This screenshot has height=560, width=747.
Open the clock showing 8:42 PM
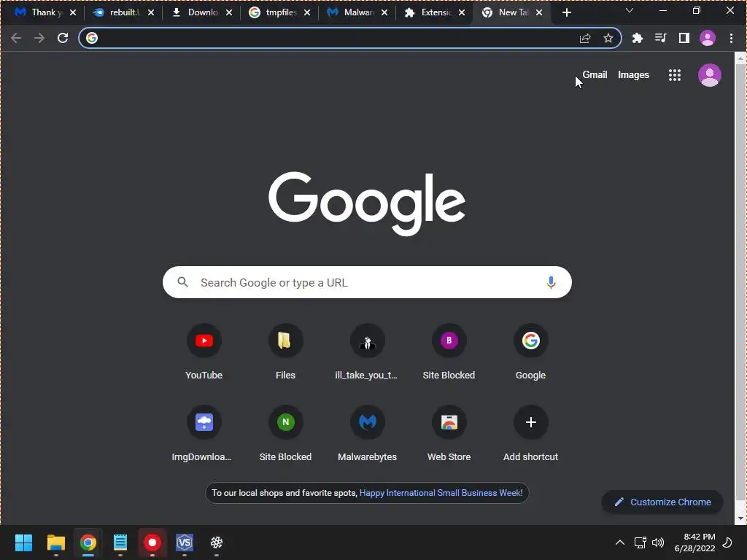tap(694, 542)
